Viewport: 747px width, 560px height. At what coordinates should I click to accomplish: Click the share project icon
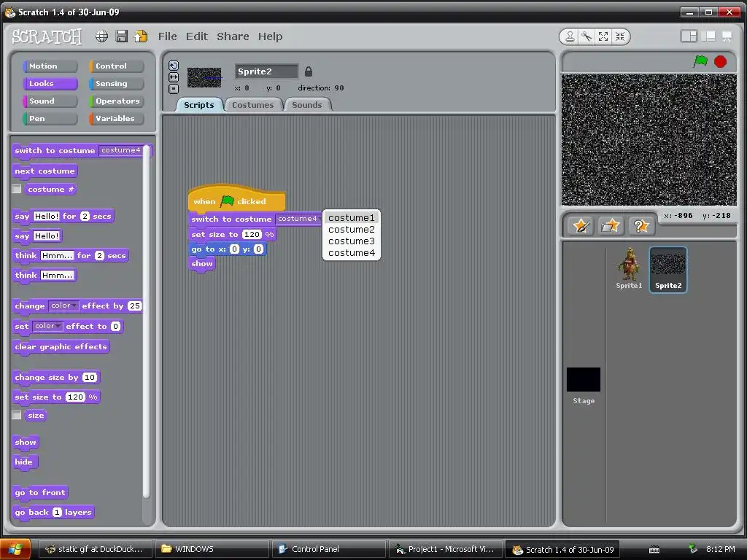coord(141,36)
